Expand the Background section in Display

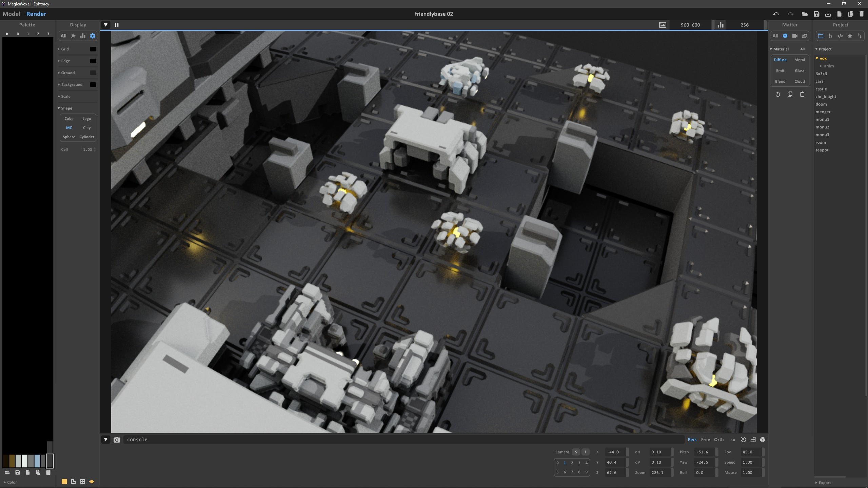pyautogui.click(x=70, y=85)
